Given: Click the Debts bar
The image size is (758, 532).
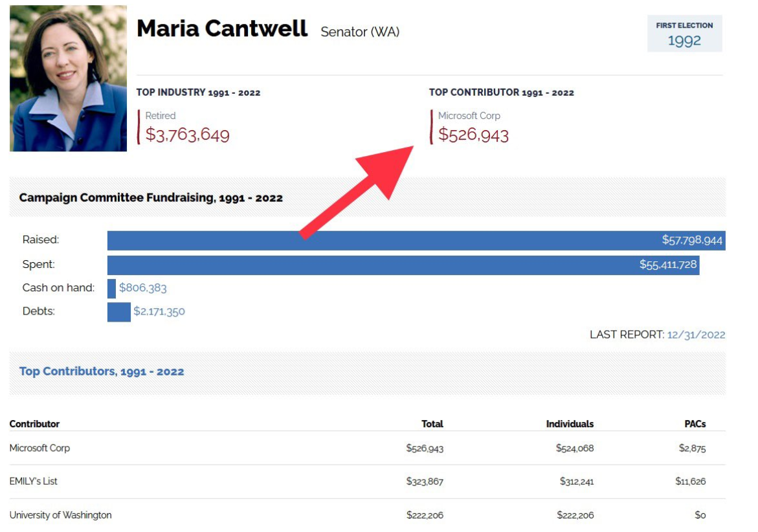Looking at the screenshot, I should (118, 311).
